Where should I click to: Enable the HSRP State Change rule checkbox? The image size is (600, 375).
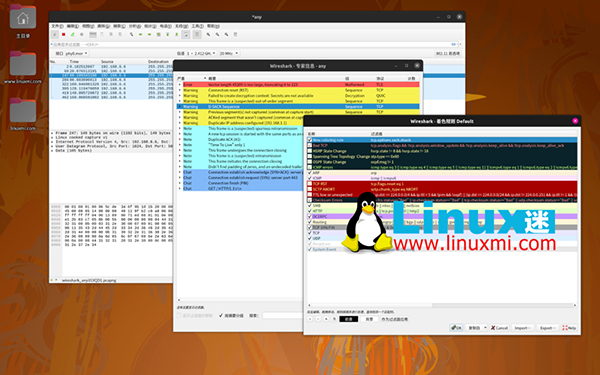coord(310,151)
